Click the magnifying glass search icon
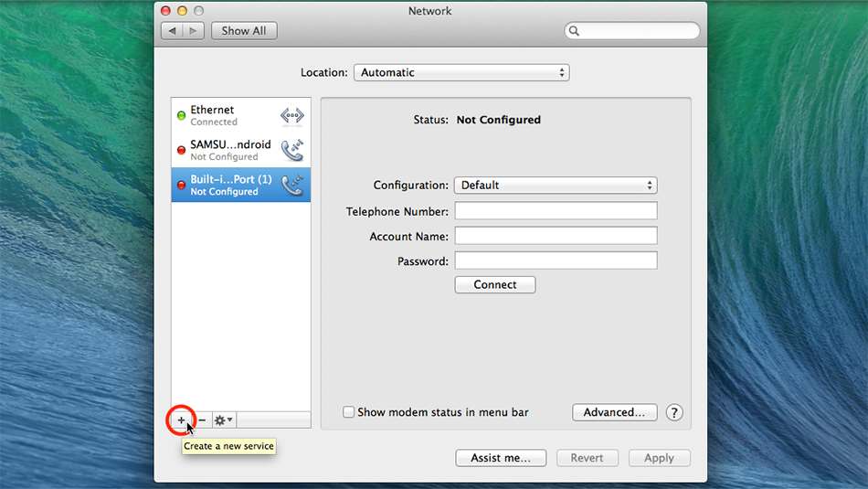Image resolution: width=868 pixels, height=489 pixels. pyautogui.click(x=575, y=31)
